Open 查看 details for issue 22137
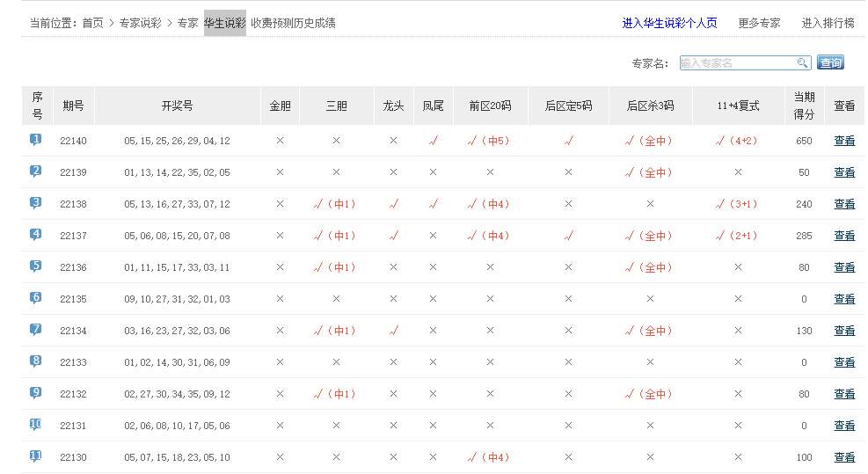Viewport: 868px width, 474px height. click(x=844, y=236)
